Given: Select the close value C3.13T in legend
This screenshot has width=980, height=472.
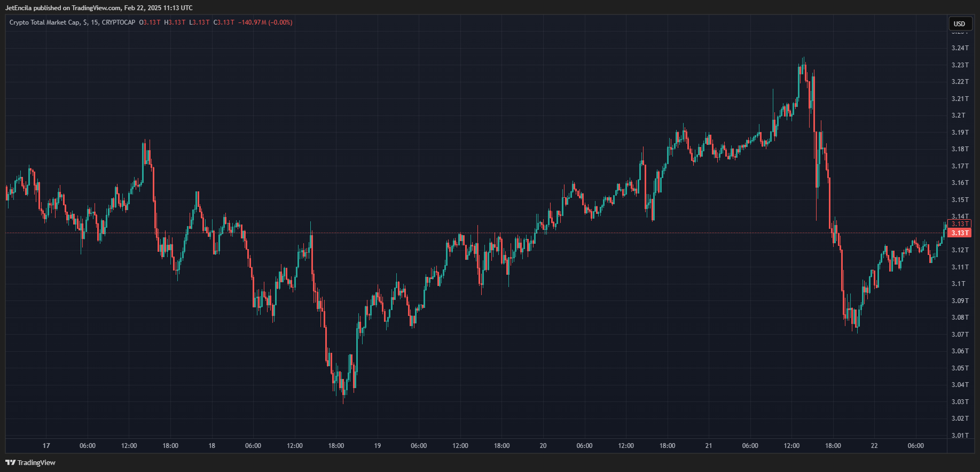Looking at the screenshot, I should (224, 22).
